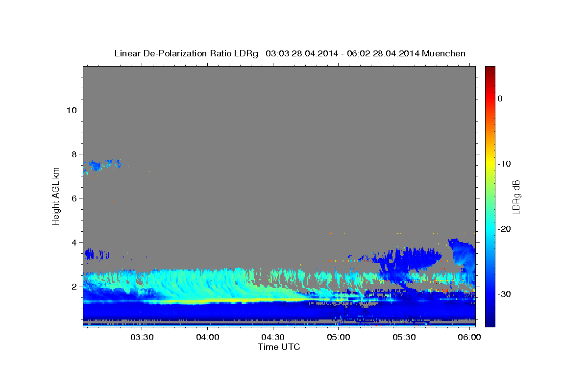The image size is (588, 392).
Task: Click the colorbar value -20
Action: point(504,229)
